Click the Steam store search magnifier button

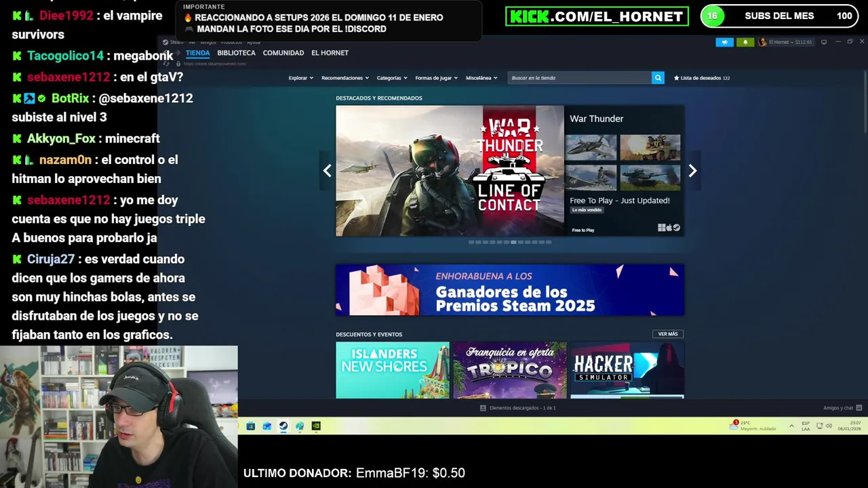click(x=658, y=78)
